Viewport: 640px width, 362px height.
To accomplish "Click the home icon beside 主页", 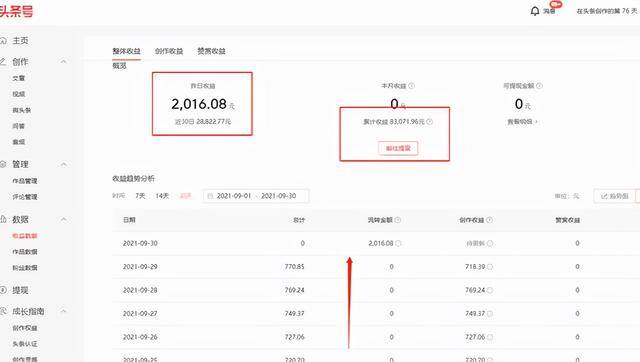I will point(3,41).
